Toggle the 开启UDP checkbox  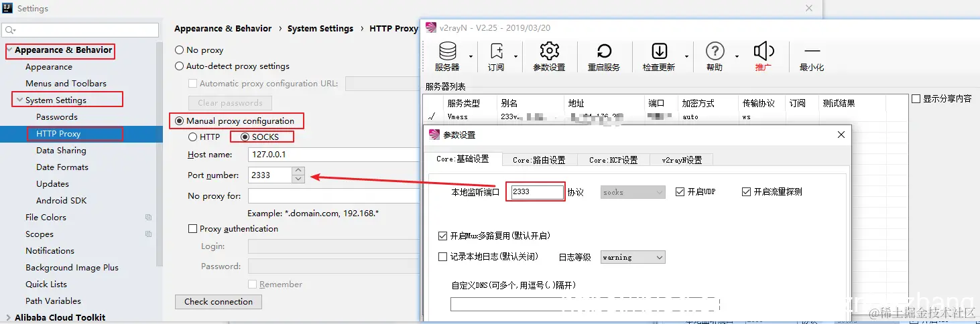(680, 191)
